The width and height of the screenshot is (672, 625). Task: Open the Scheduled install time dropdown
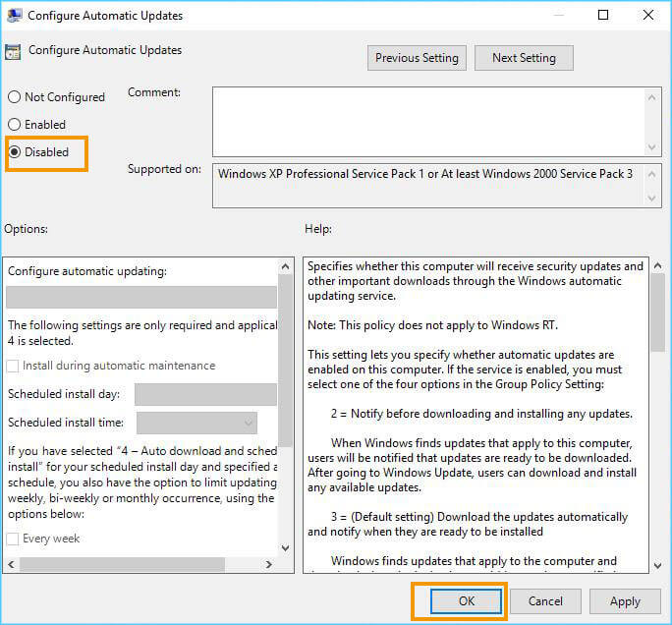coord(196,423)
